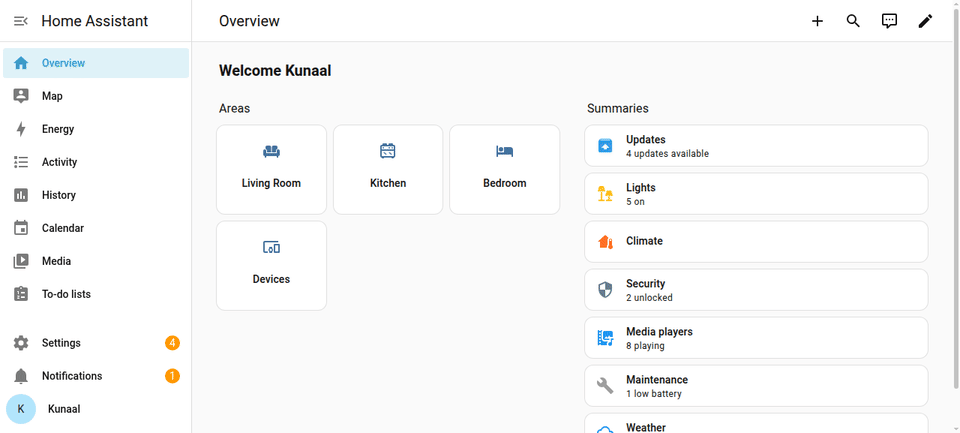
Task: Open the Living Room area card
Action: pos(271,170)
